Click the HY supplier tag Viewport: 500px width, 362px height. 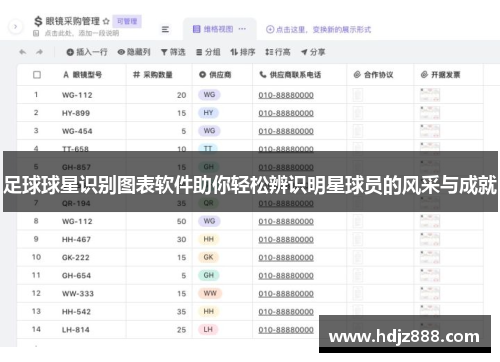pos(208,113)
